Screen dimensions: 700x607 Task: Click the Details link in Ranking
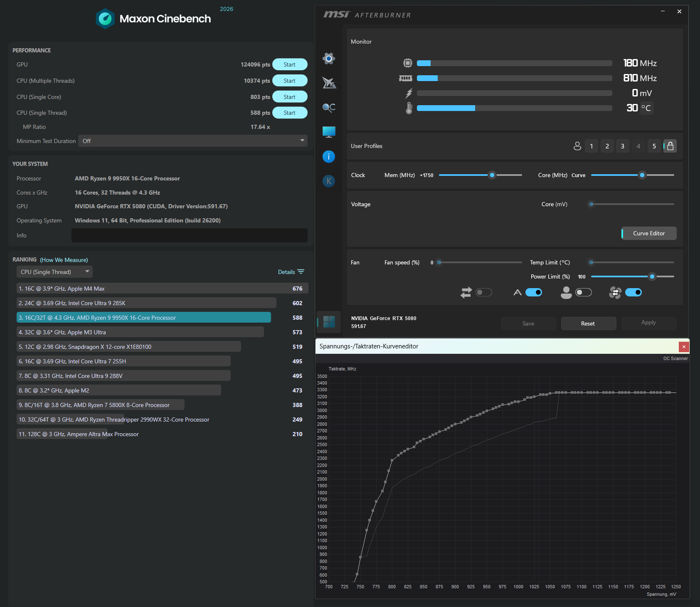286,272
